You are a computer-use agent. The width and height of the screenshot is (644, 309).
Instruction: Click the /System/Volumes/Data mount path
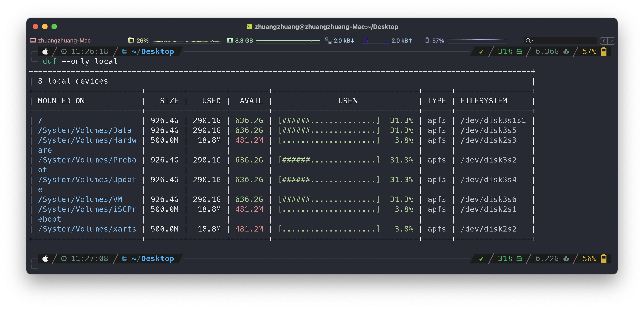point(85,130)
